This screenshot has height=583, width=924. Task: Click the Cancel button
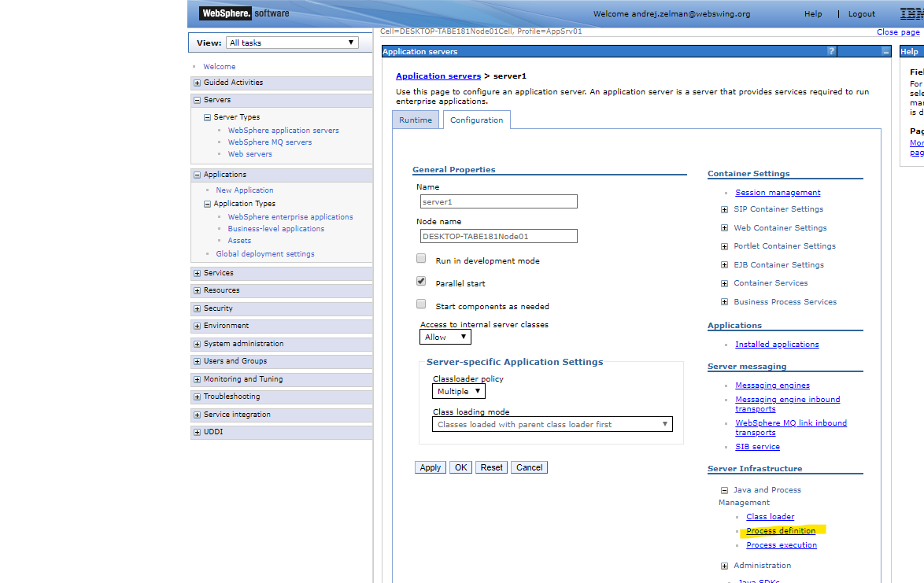(529, 467)
